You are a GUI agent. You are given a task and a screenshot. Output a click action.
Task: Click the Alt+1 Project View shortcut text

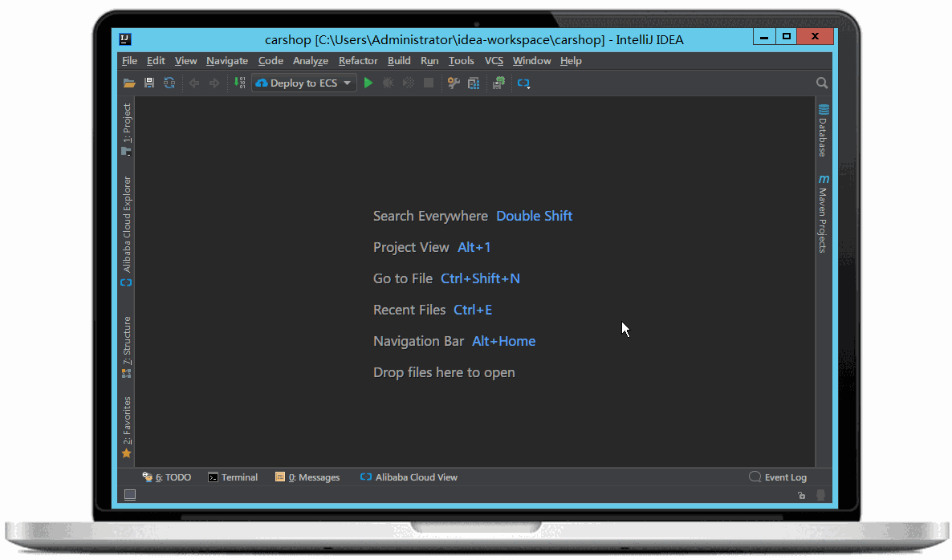coord(474,248)
